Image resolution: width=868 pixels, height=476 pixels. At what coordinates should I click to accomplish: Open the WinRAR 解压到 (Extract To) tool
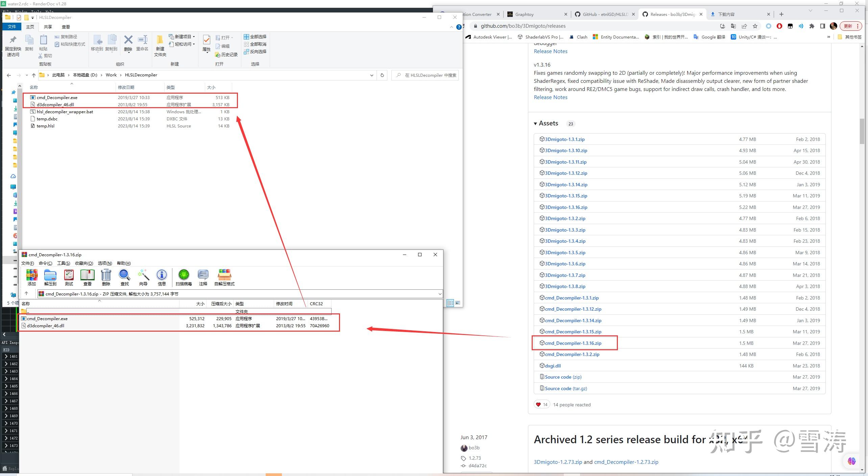pos(50,277)
